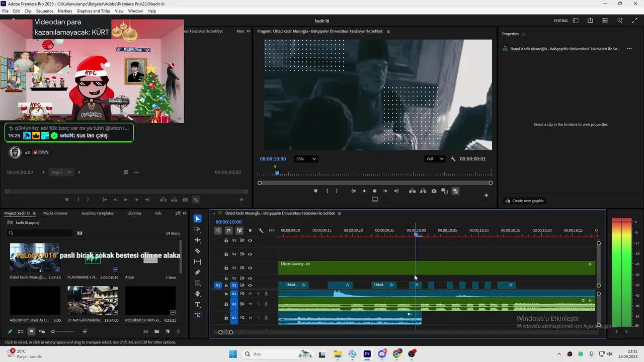Click Program monitor Export Frame camera icon
Screen dimensions: 644x362
434,191
